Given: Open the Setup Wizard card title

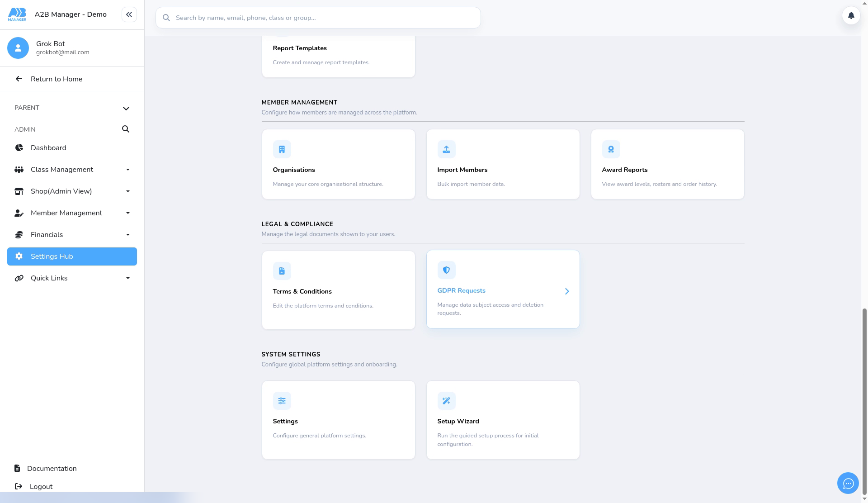Looking at the screenshot, I should pos(458,421).
